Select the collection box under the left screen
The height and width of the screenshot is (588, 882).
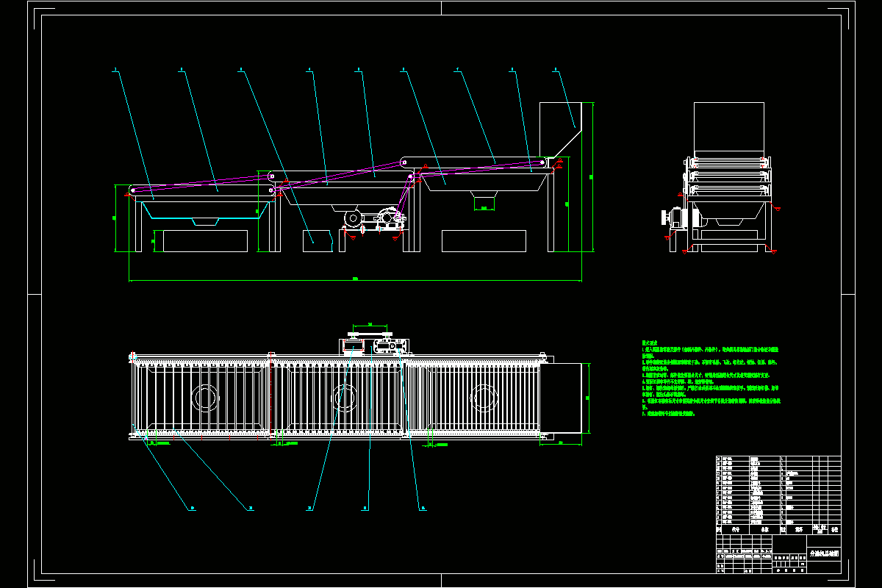click(x=205, y=241)
